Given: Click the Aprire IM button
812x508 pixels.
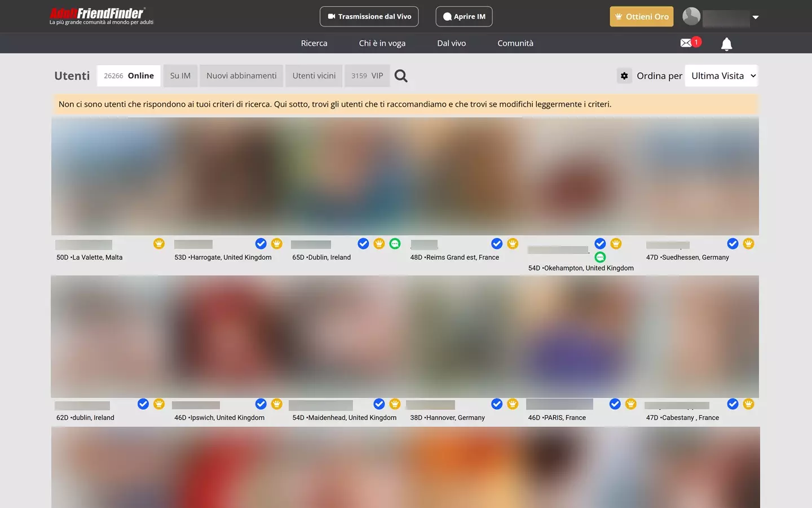Looking at the screenshot, I should click(464, 16).
